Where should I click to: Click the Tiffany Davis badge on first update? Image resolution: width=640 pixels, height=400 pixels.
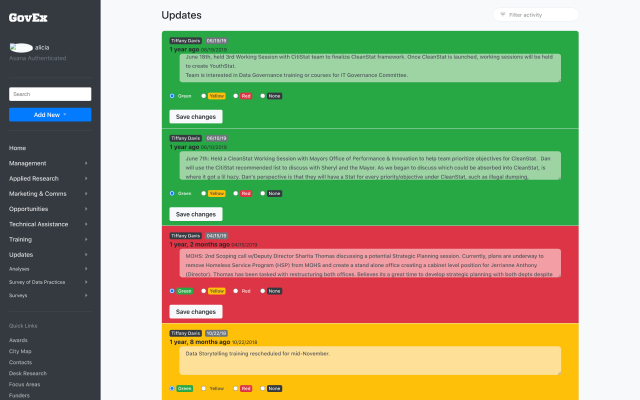tap(185, 41)
